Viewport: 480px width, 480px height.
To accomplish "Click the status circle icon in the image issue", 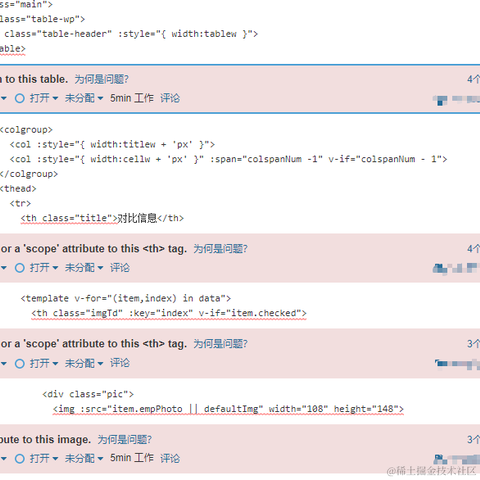I will pyautogui.click(x=20, y=459).
